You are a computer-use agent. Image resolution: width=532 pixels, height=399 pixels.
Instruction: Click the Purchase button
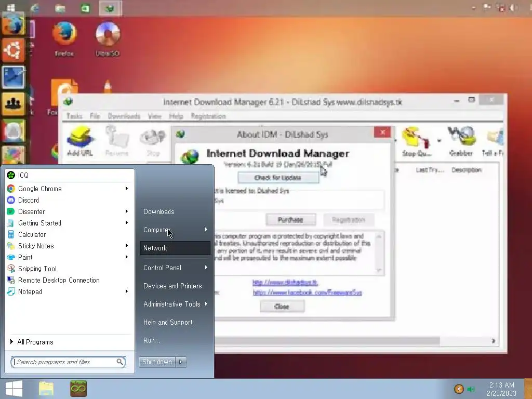(290, 220)
